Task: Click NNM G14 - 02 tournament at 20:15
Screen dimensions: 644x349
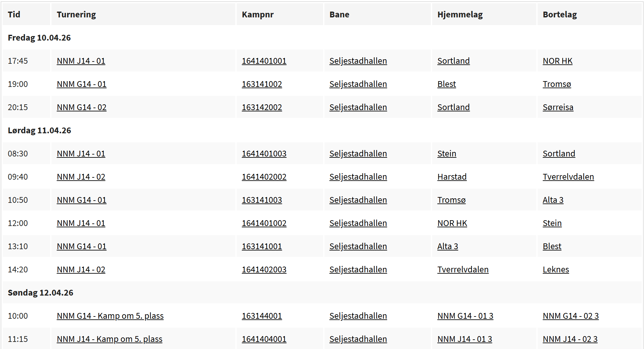Action: tap(81, 107)
